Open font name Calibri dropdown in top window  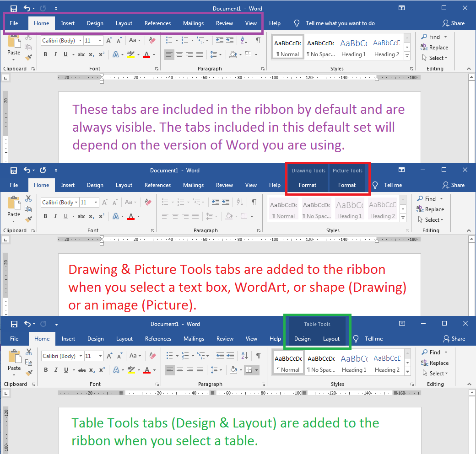tap(80, 40)
